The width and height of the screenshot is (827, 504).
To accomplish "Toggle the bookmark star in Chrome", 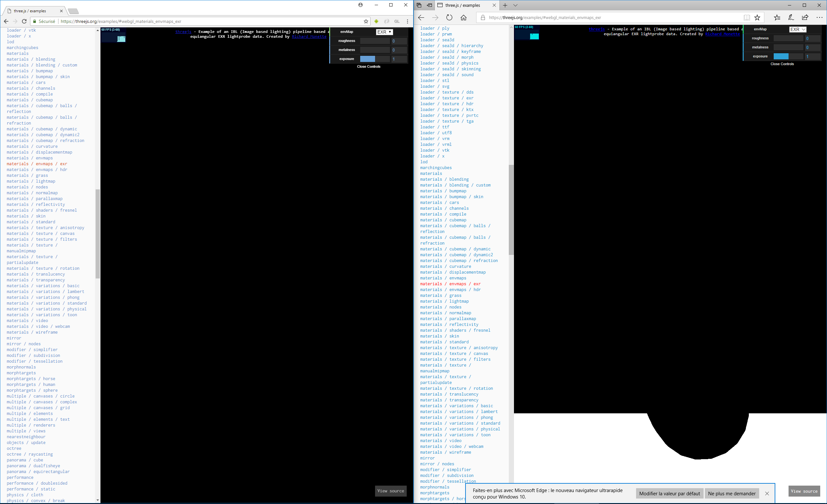I will (366, 21).
